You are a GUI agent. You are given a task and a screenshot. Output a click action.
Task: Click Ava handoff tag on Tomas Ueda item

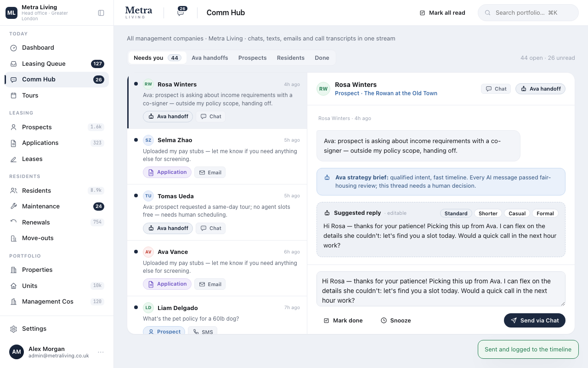168,229
